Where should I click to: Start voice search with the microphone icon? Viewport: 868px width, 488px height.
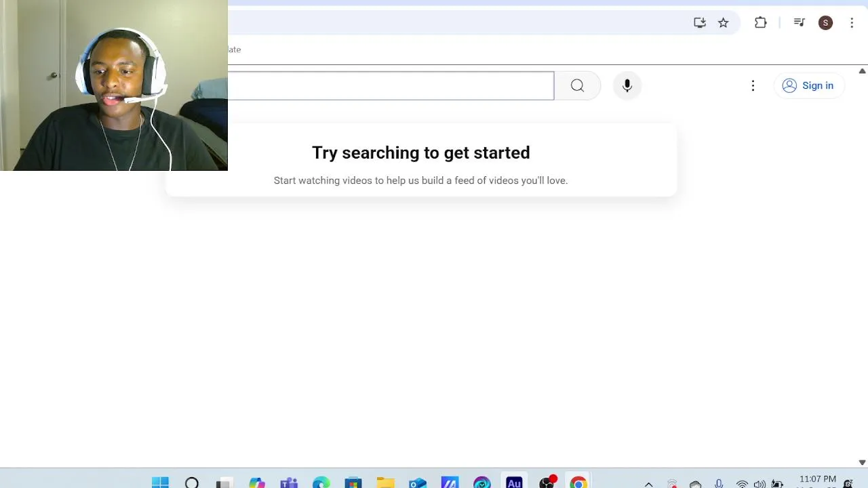coord(627,85)
